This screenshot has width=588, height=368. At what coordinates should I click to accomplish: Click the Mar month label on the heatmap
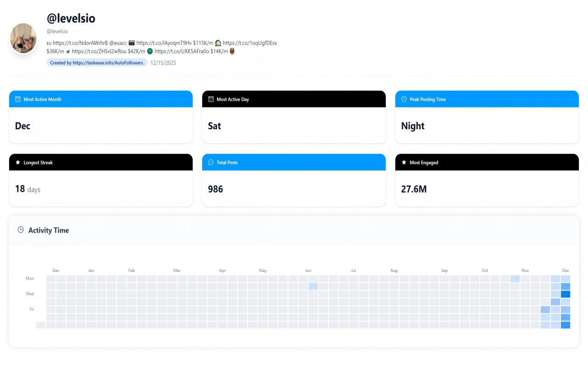(177, 270)
